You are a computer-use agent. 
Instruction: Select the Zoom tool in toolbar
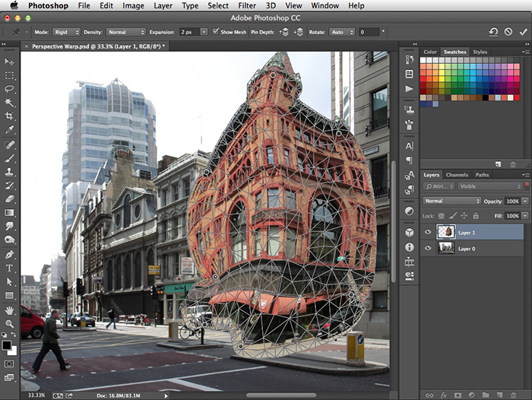[10, 324]
